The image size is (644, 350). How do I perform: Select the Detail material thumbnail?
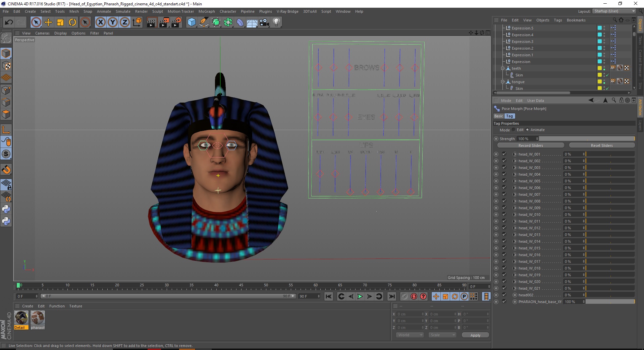[21, 320]
